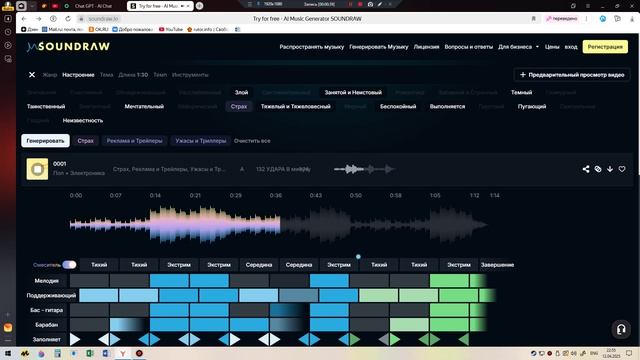The height and width of the screenshot is (360, 640).
Task: Take a screenshot with camera icon in recorder bar
Action: tap(370, 4)
